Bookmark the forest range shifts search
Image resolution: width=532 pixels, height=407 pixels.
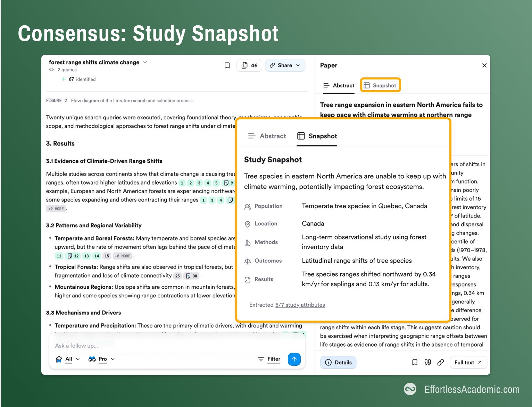pos(227,65)
